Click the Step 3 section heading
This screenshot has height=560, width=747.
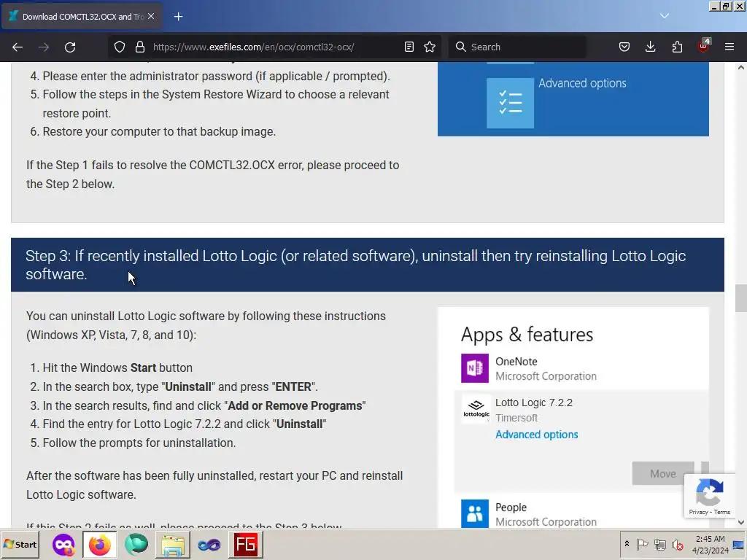tap(355, 265)
